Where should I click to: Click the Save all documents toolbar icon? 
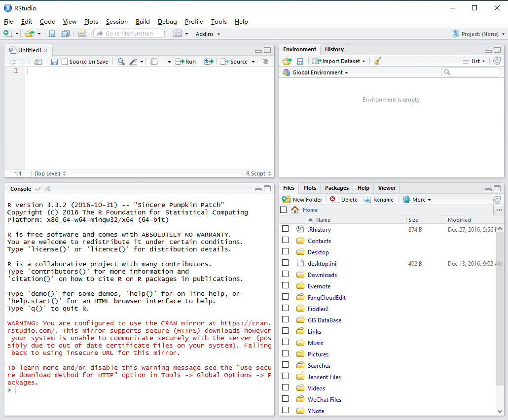(x=65, y=34)
